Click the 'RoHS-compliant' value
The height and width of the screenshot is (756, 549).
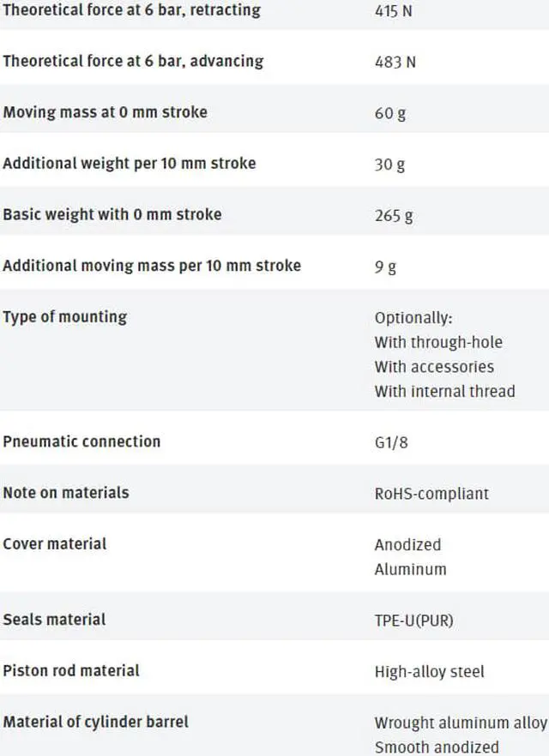[431, 493]
